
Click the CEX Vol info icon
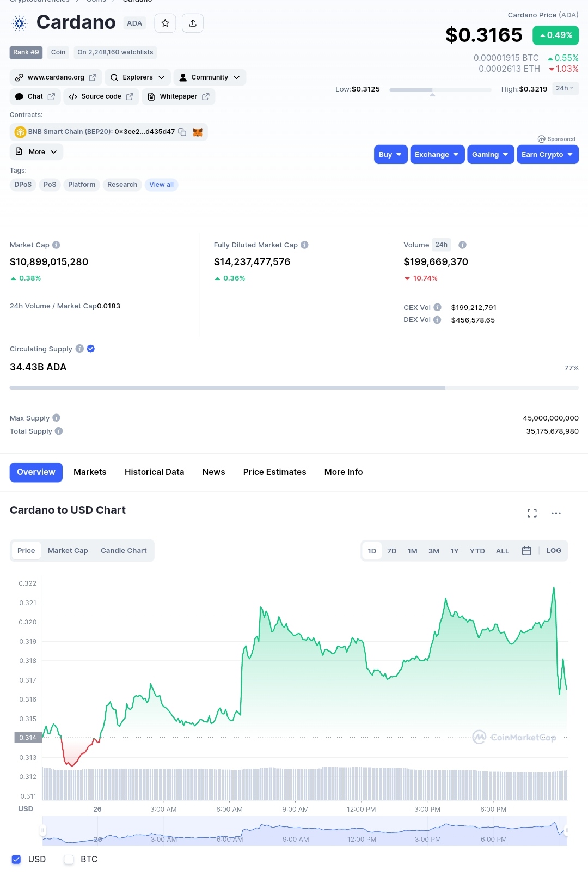pos(437,307)
